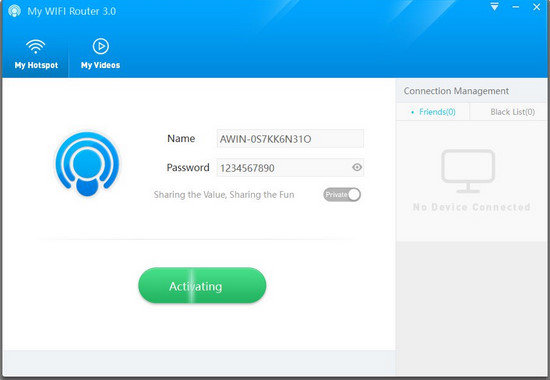Image resolution: width=550 pixels, height=380 pixels.
Task: Click the 'No Device Connected' text
Action: pos(471,207)
